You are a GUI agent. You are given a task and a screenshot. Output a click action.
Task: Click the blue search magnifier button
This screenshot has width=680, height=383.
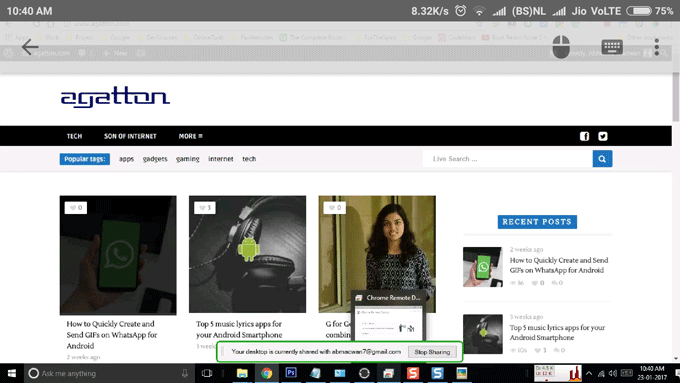pos(602,159)
